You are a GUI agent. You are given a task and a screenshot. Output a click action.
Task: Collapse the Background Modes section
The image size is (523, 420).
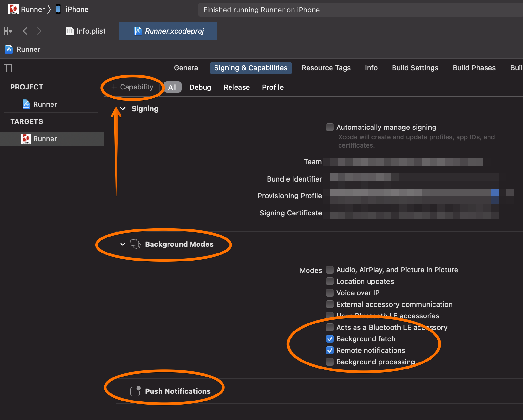pos(123,244)
